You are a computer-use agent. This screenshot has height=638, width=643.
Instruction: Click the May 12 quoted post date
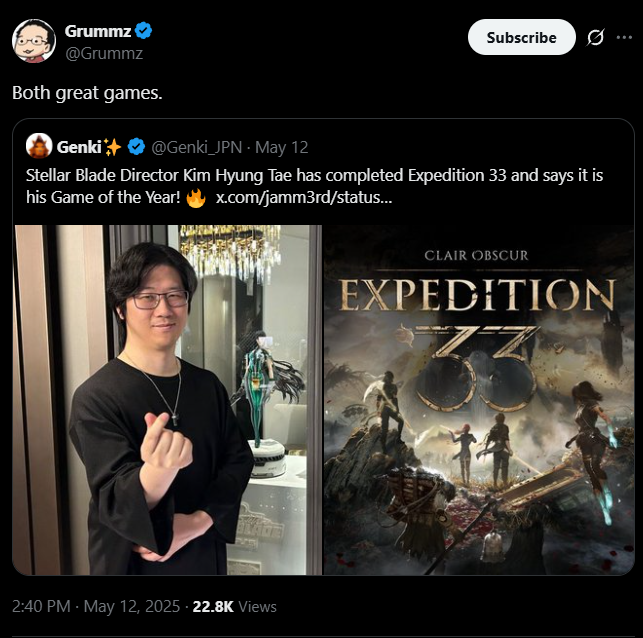[x=281, y=147]
